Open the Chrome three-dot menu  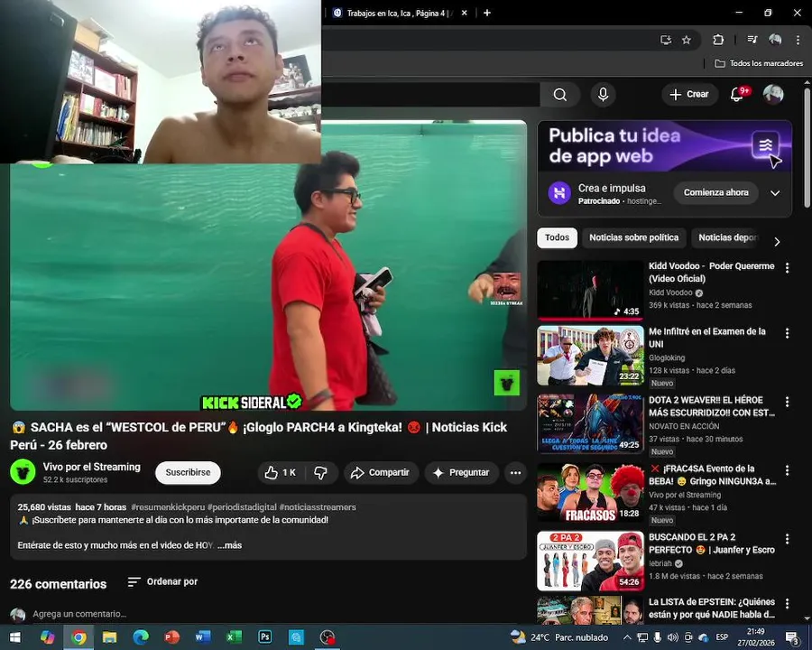tap(798, 40)
